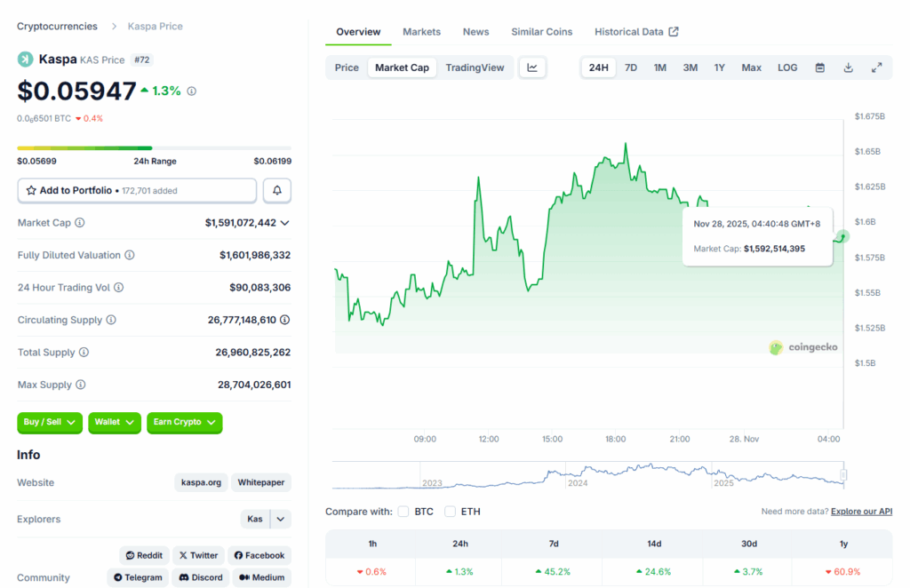Open the Historical Data tab
The height and width of the screenshot is (588, 910).
click(636, 32)
